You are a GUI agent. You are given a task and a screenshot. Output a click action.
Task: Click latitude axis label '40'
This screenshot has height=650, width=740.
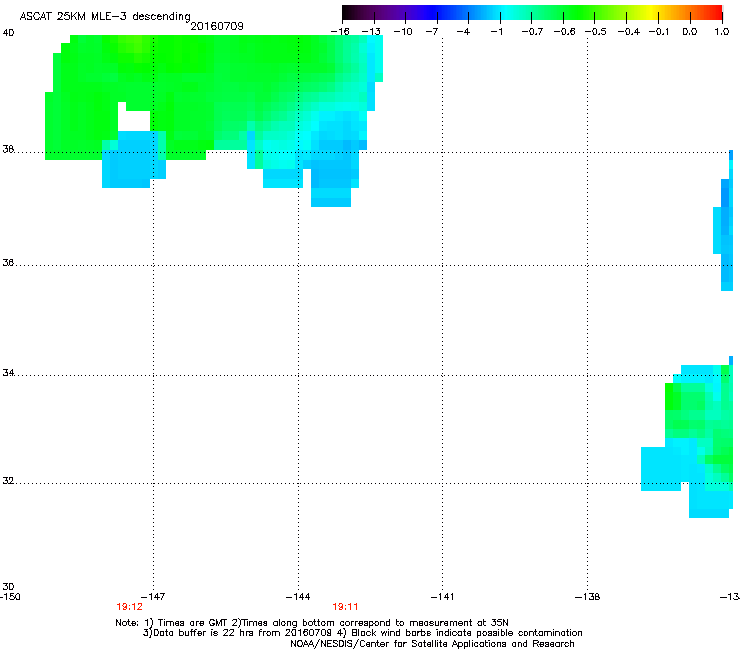click(8, 33)
